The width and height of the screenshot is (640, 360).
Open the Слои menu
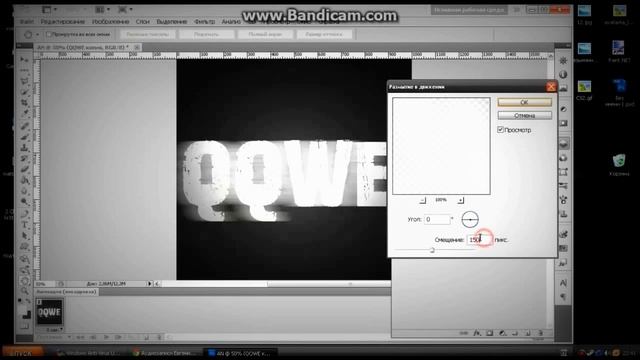pyautogui.click(x=142, y=21)
